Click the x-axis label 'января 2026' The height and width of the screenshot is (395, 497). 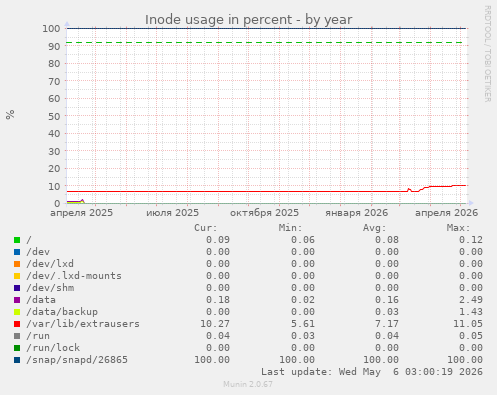pos(356,213)
